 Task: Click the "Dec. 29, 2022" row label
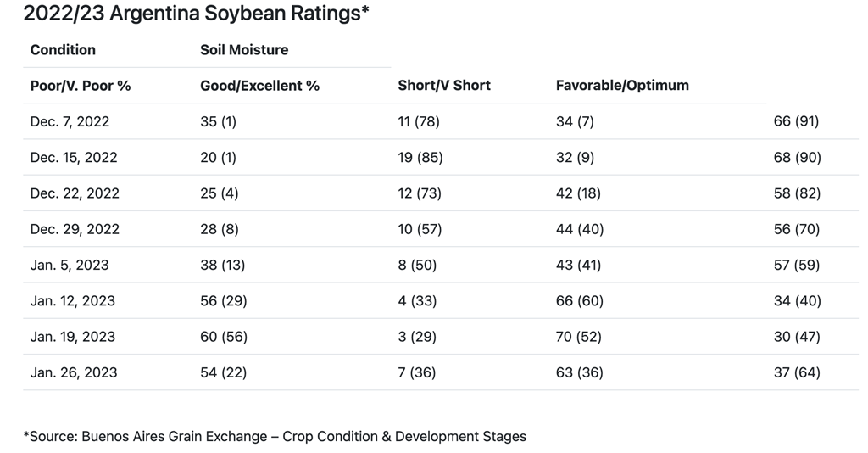[x=75, y=229]
